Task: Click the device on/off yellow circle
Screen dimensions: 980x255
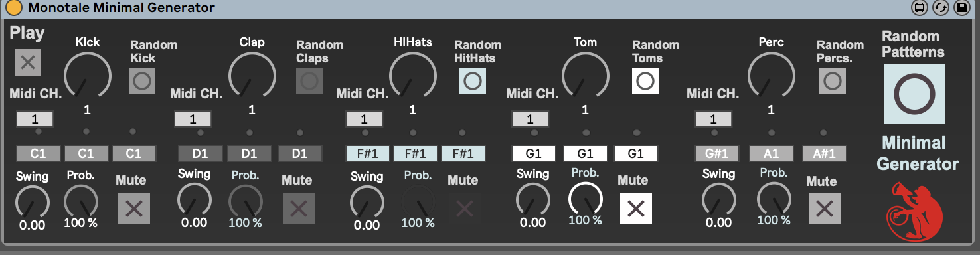Action: (13, 8)
